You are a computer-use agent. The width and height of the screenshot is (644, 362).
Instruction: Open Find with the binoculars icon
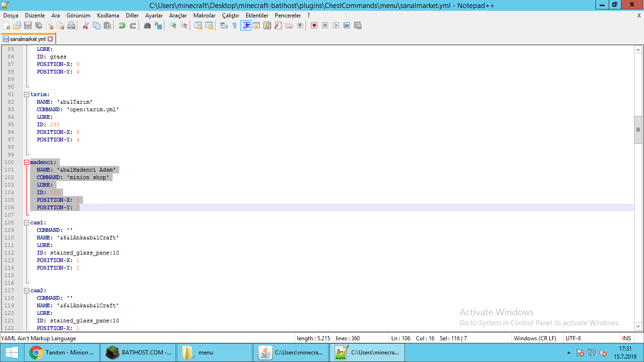pos(147,25)
